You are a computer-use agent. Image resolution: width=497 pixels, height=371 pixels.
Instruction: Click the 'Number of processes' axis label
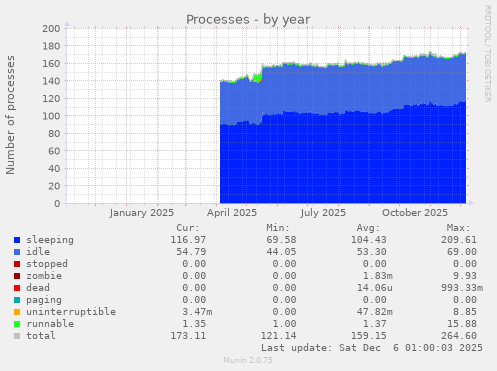10,115
